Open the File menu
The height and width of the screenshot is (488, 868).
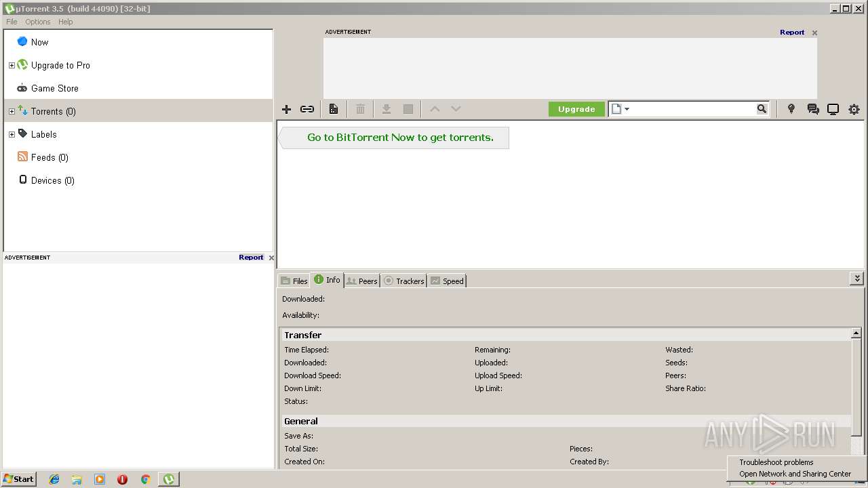coord(12,22)
